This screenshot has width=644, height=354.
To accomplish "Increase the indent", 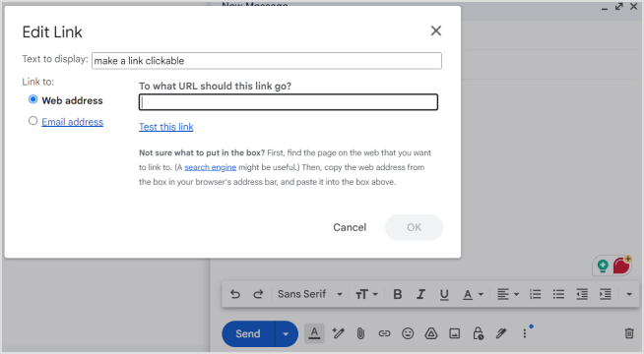I will [606, 294].
